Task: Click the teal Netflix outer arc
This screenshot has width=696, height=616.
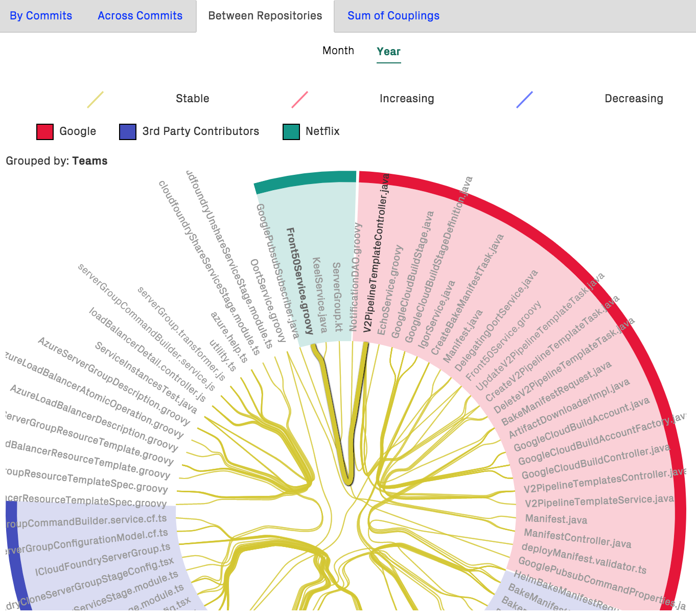Action: click(306, 181)
